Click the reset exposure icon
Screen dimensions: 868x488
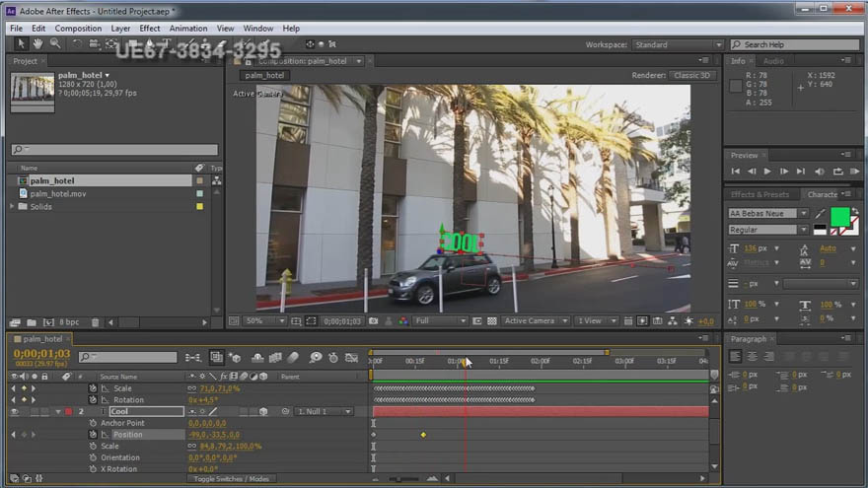[688, 321]
